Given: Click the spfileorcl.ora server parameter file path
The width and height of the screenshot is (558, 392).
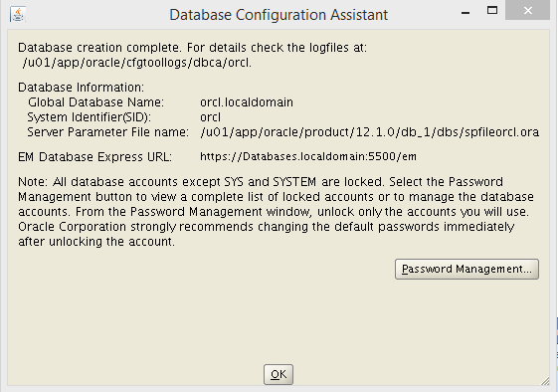Looking at the screenshot, I should point(370,132).
